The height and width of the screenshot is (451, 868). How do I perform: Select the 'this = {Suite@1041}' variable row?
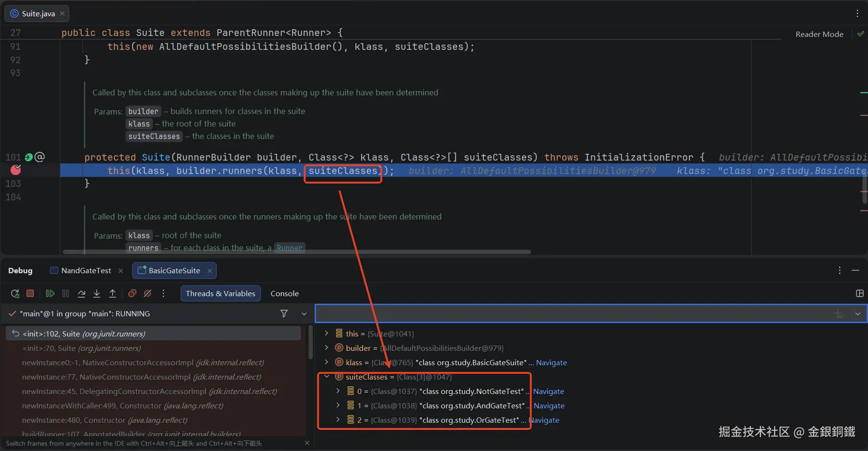click(x=592, y=334)
